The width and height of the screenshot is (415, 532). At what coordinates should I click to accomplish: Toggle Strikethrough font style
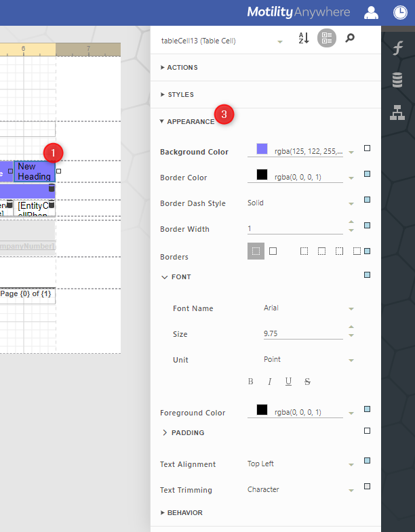click(307, 382)
